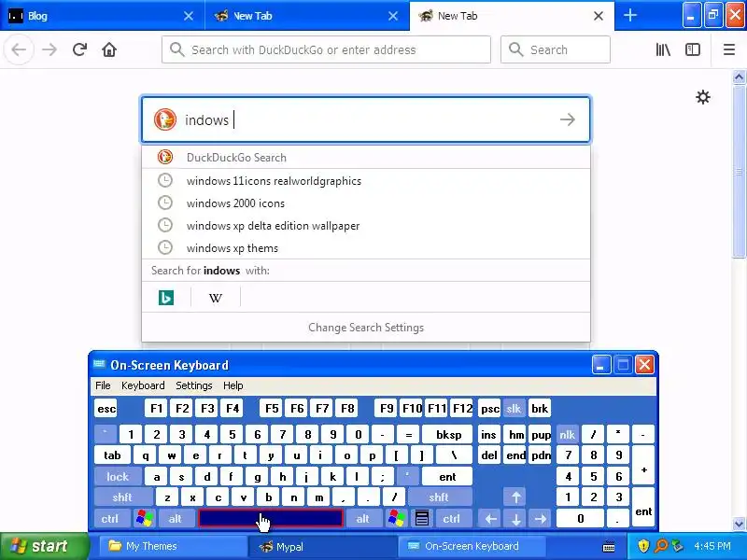Show the sidebars icon

692,49
